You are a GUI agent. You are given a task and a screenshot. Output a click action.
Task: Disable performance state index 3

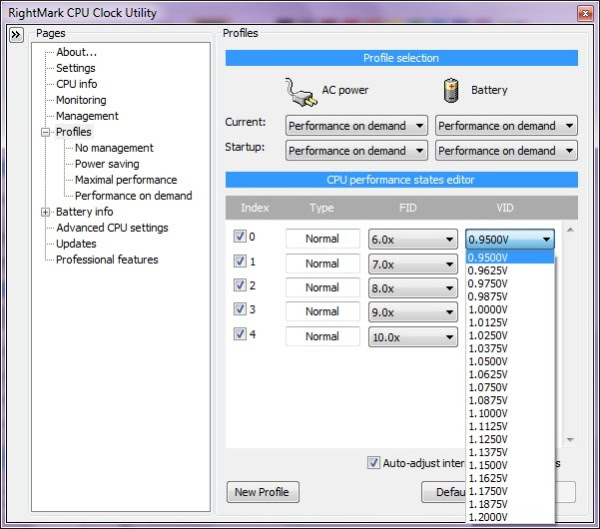(240, 309)
